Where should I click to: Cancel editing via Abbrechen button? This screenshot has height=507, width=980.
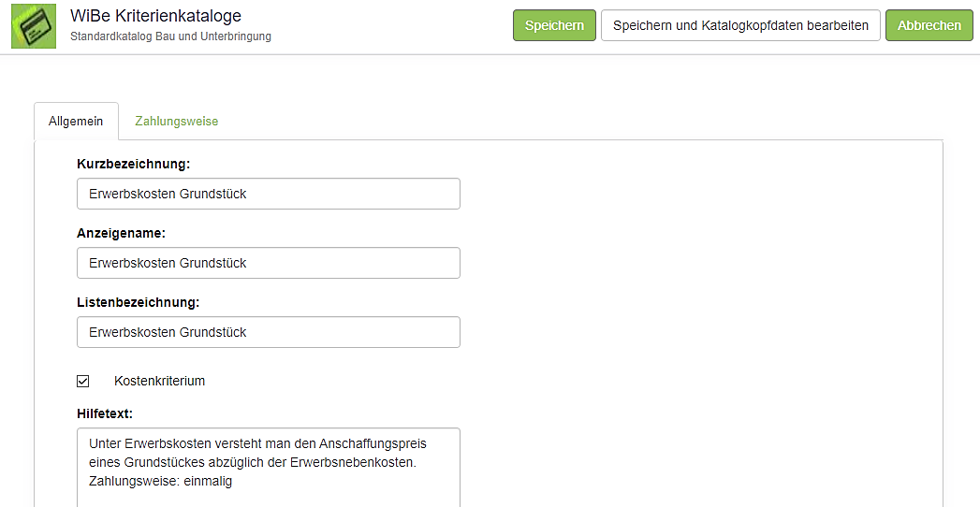[x=929, y=25]
